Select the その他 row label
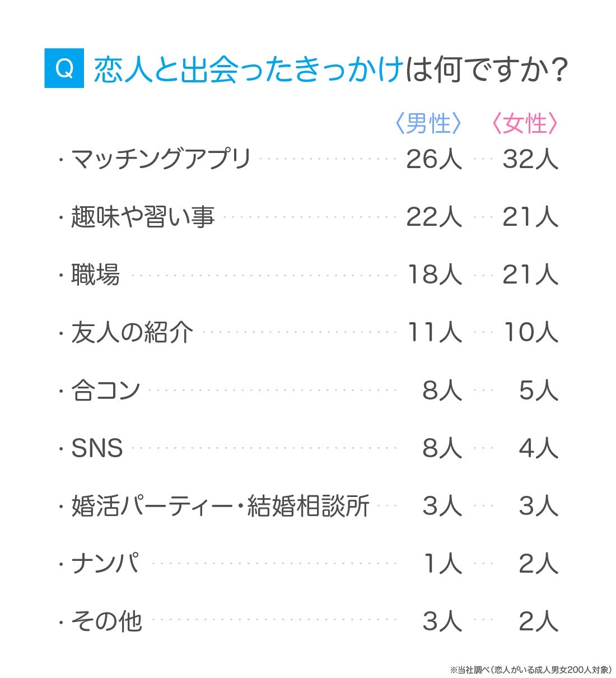This screenshot has height=678, width=616. 106,621
